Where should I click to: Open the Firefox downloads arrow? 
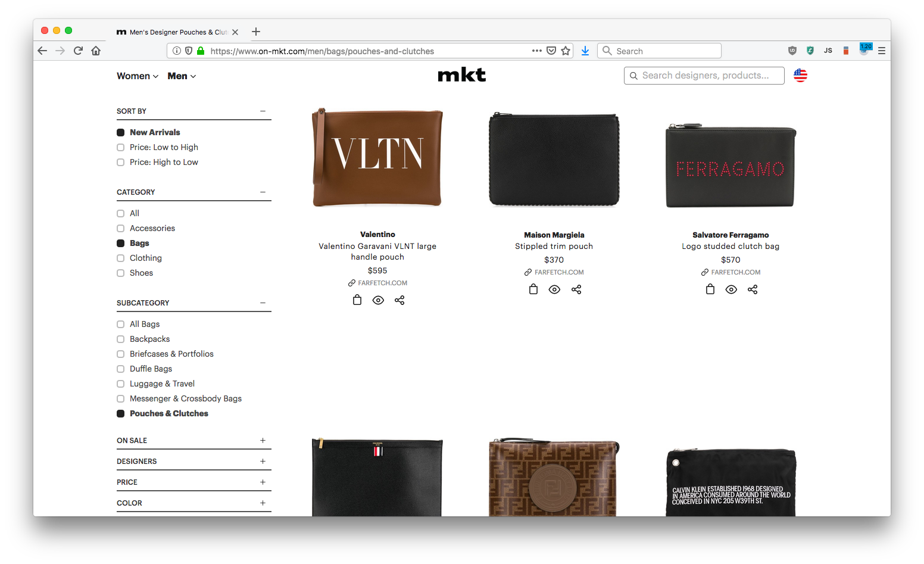tap(585, 51)
